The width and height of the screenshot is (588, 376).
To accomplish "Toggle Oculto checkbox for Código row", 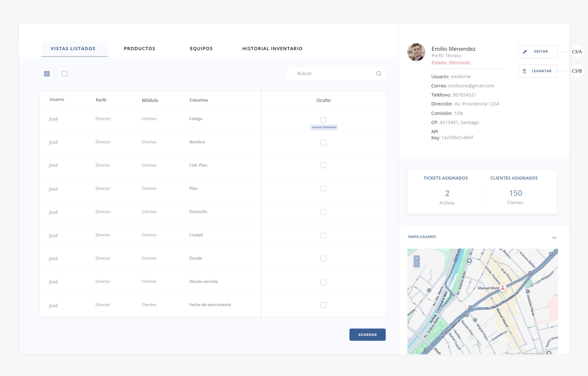I will pyautogui.click(x=323, y=120).
